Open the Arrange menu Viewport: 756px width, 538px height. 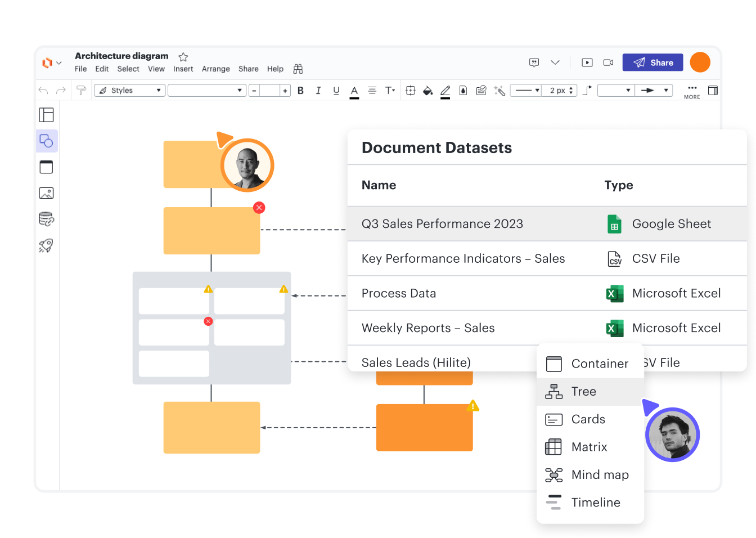click(x=215, y=69)
